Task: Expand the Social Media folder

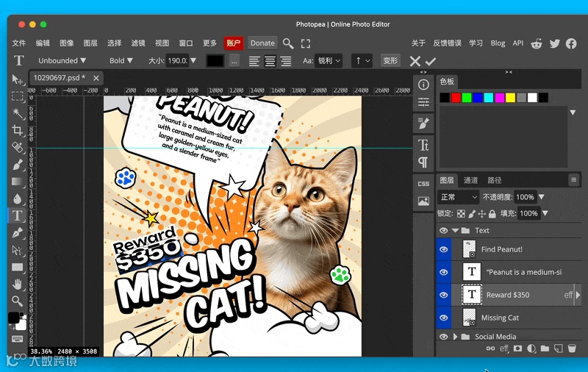Action: [x=456, y=337]
